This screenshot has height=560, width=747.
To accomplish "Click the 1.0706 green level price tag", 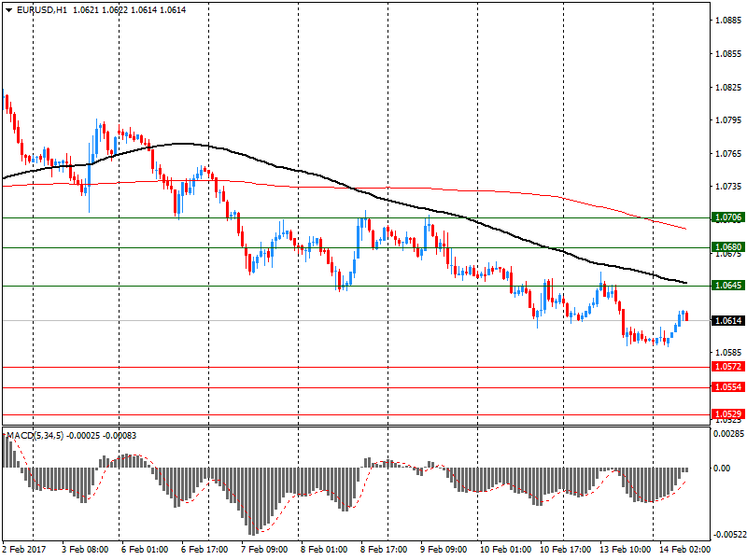I will click(x=727, y=217).
